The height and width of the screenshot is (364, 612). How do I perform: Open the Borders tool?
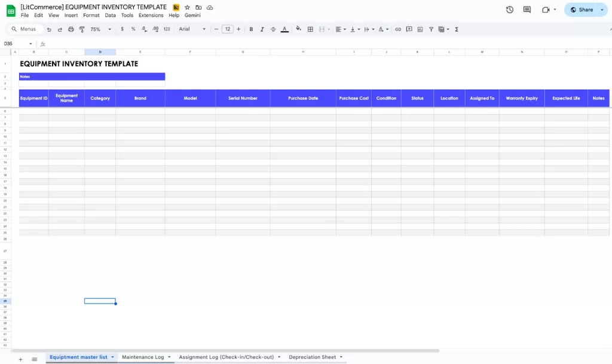tap(310, 29)
